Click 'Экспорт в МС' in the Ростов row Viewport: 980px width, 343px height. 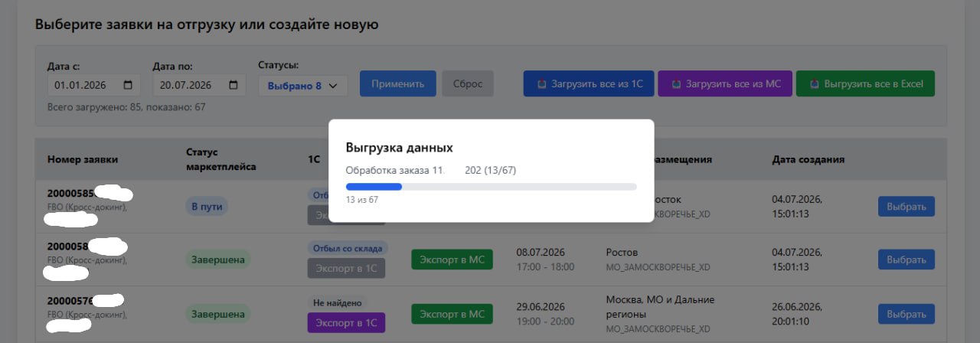click(x=452, y=260)
